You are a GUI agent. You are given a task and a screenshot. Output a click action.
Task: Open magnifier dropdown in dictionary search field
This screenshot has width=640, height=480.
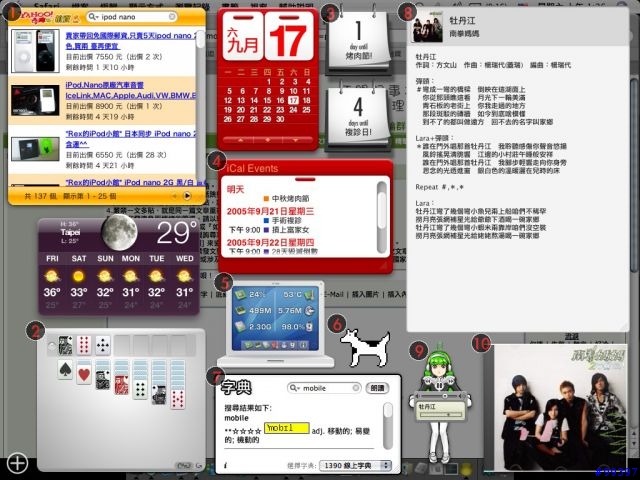pos(295,388)
